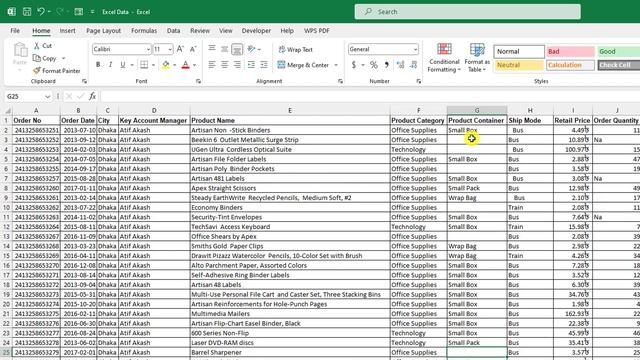Undo the last action
The width and height of the screenshot is (640, 360).
click(x=41, y=12)
